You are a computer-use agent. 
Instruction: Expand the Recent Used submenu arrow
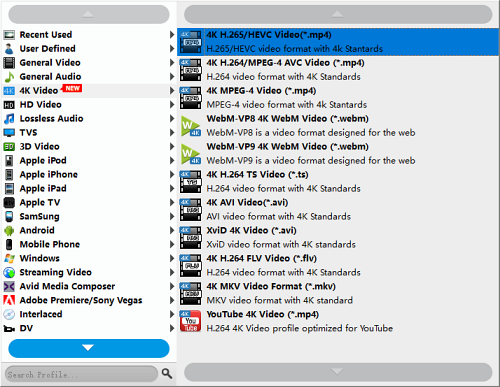172,35
